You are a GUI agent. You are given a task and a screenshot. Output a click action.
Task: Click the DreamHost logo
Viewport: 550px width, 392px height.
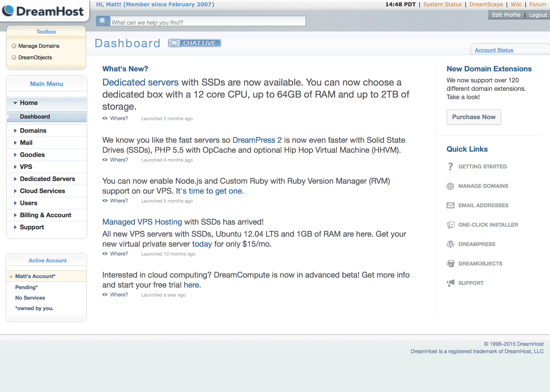click(x=43, y=11)
